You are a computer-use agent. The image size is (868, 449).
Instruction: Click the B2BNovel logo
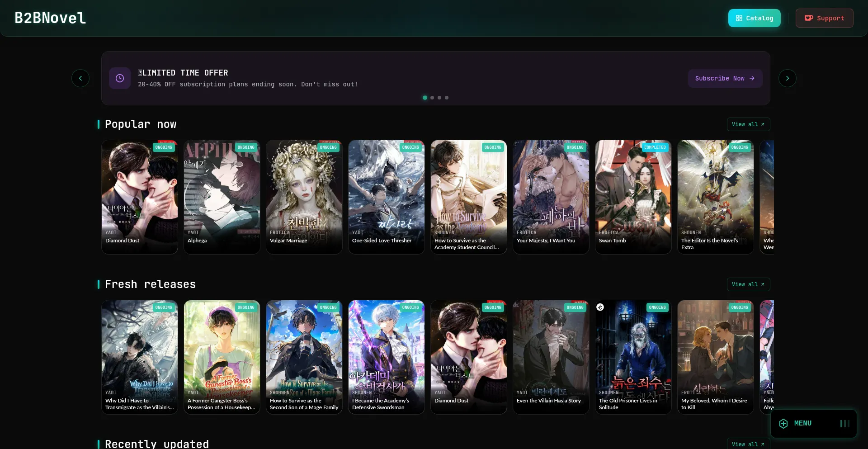(x=50, y=18)
